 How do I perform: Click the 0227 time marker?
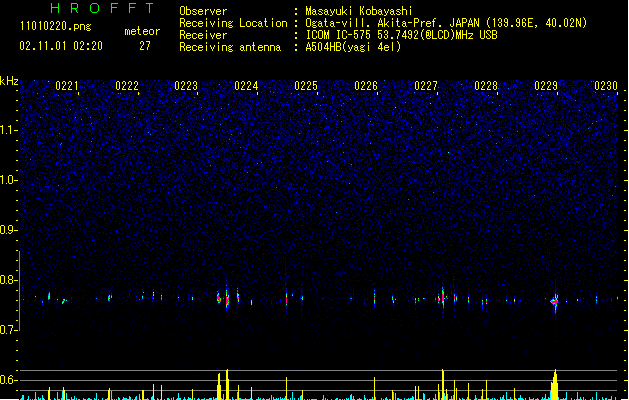click(426, 86)
